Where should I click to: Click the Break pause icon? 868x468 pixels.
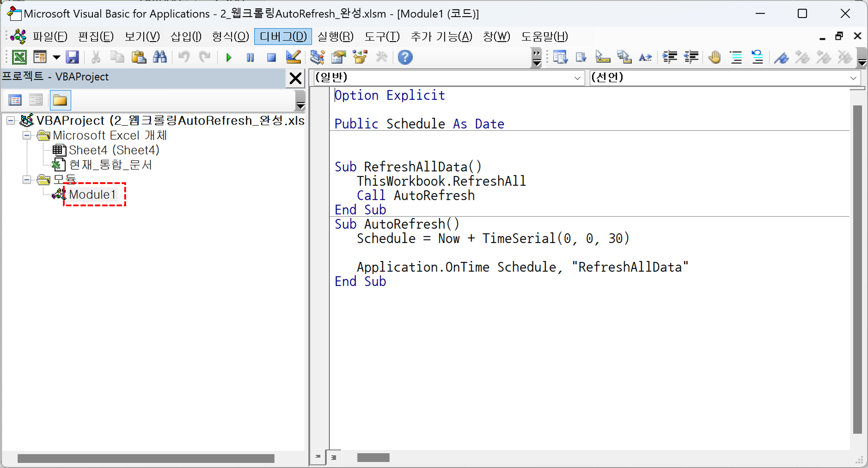(x=250, y=58)
